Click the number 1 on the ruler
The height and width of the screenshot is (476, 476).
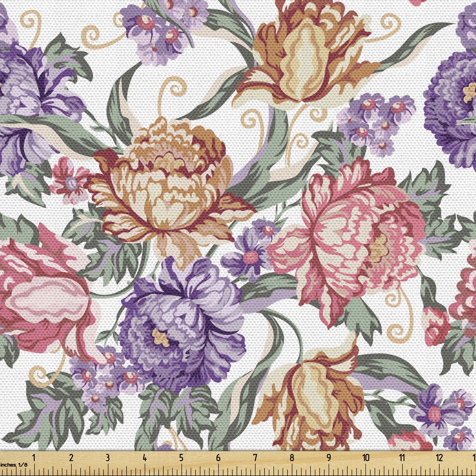[x=34, y=458]
